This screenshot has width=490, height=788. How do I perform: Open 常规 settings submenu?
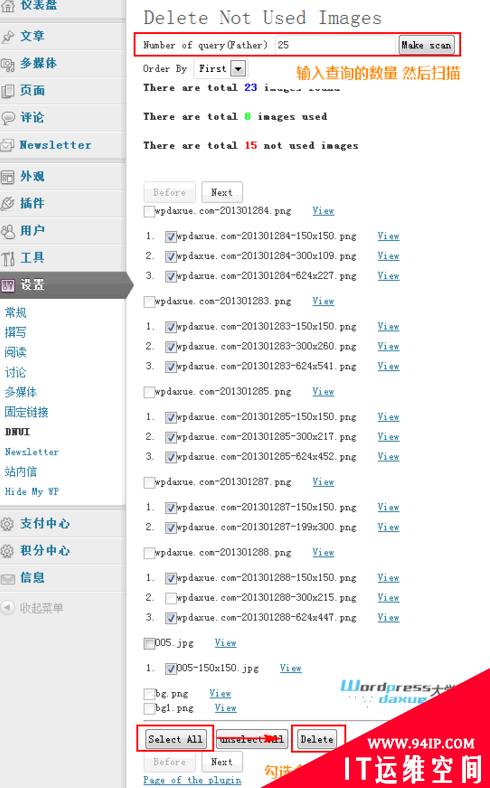pyautogui.click(x=16, y=313)
